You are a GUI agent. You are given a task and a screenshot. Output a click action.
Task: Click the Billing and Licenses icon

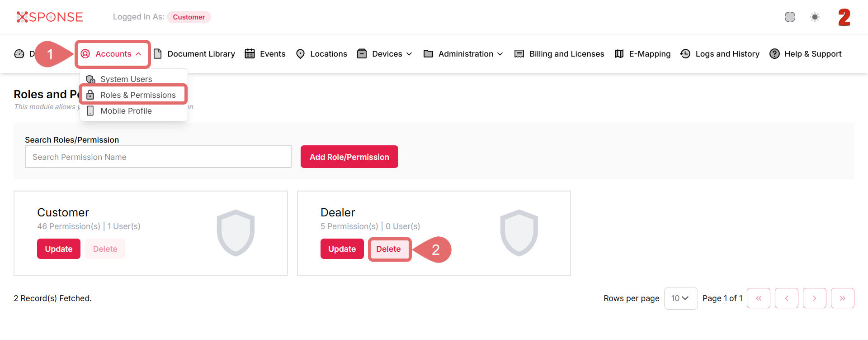(x=519, y=54)
